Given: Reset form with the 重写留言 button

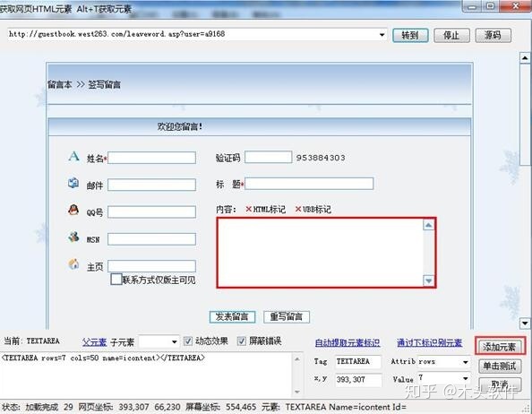Looking at the screenshot, I should pyautogui.click(x=287, y=317).
